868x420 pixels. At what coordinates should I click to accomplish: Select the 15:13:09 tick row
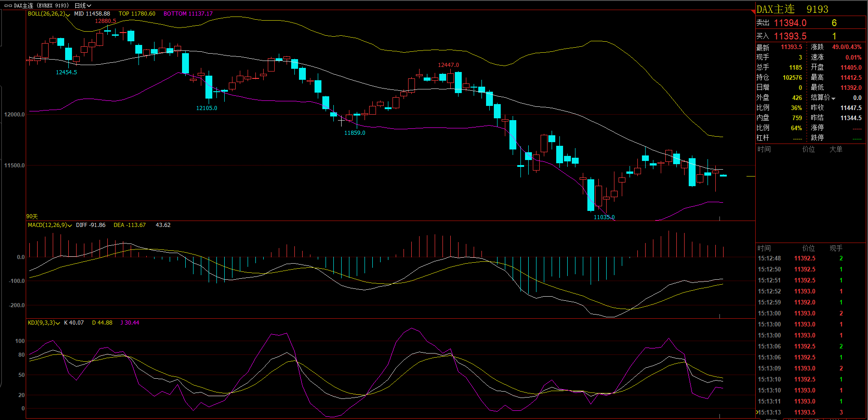click(810, 369)
